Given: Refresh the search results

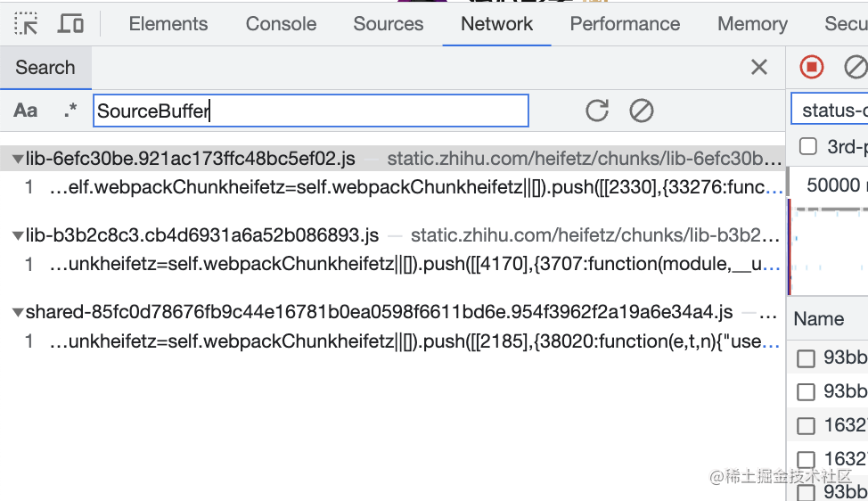Looking at the screenshot, I should tap(597, 111).
